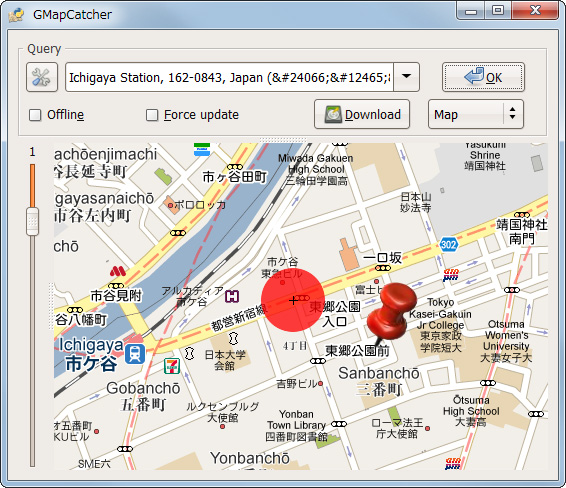Click the traffic light icon at 一口坂

[383, 268]
